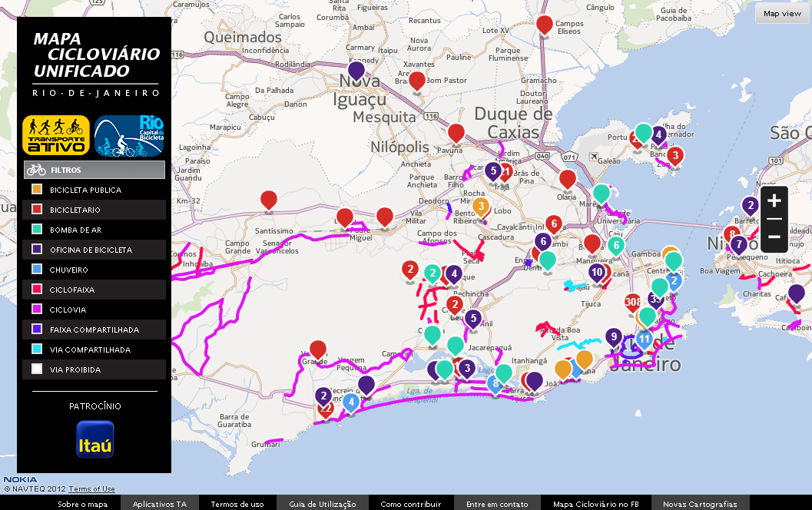Click the red marker near Santíssimo

[268, 200]
